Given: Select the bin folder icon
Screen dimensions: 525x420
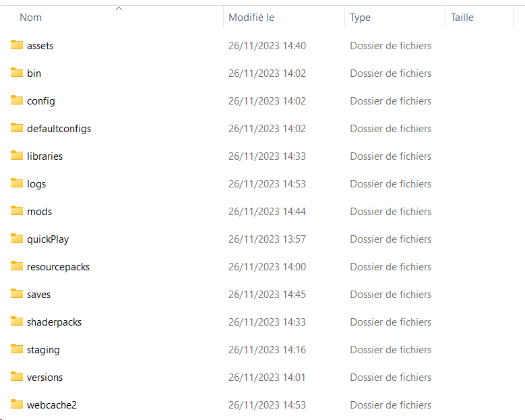Looking at the screenshot, I should [x=17, y=73].
